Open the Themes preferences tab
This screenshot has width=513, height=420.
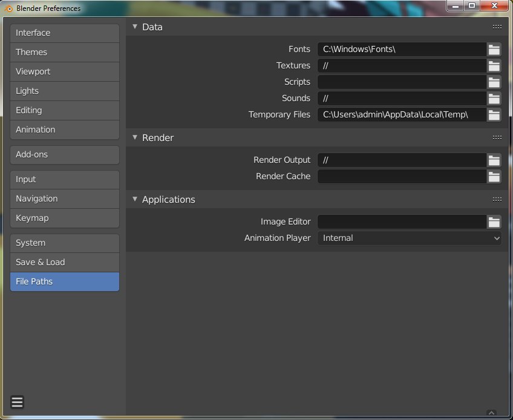[x=65, y=53]
